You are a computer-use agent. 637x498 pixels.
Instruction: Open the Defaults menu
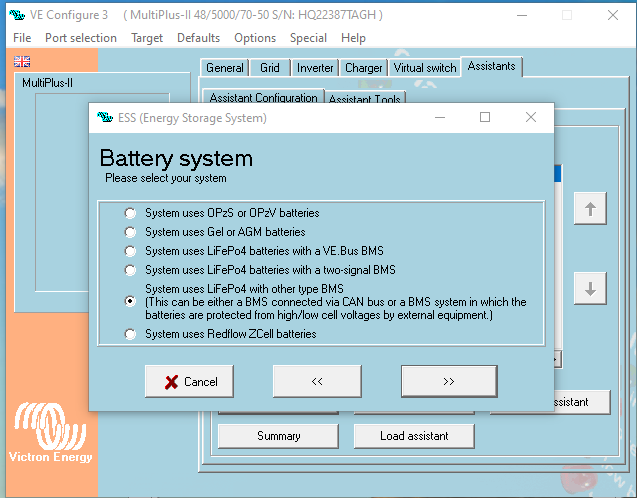pyautogui.click(x=198, y=38)
